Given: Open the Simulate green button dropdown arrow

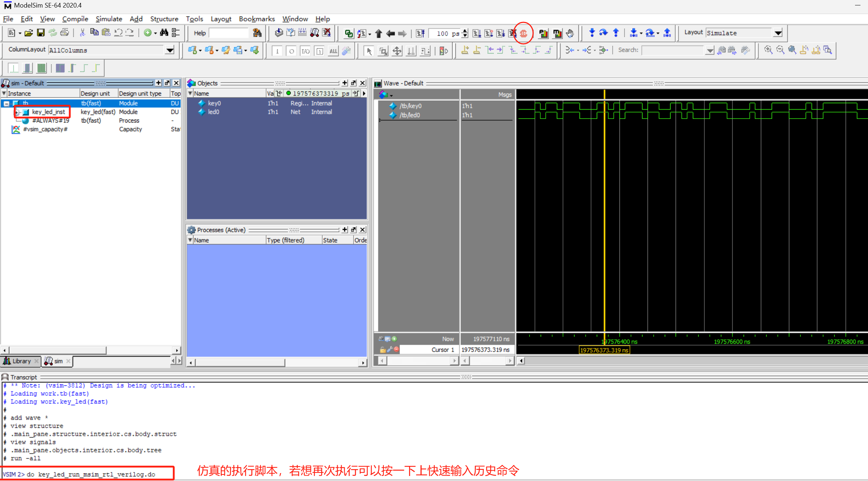Looking at the screenshot, I should click(x=155, y=33).
